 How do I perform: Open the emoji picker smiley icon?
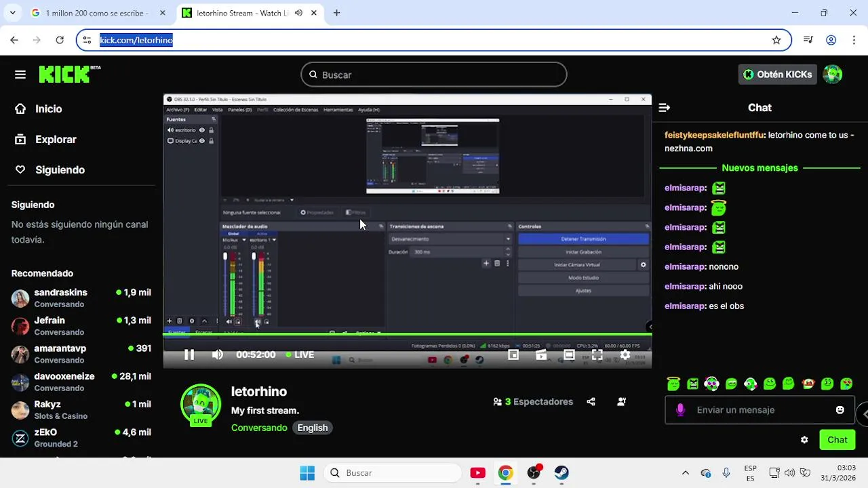(x=840, y=410)
